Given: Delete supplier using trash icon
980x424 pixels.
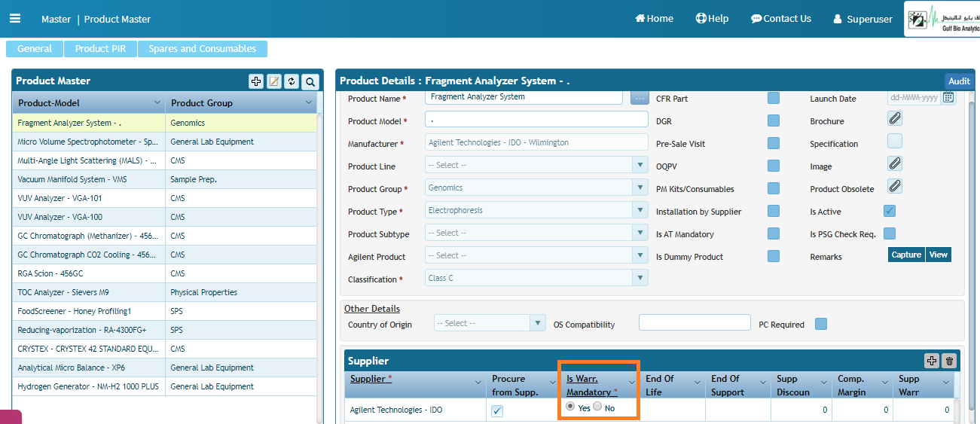Looking at the screenshot, I should click(949, 361).
